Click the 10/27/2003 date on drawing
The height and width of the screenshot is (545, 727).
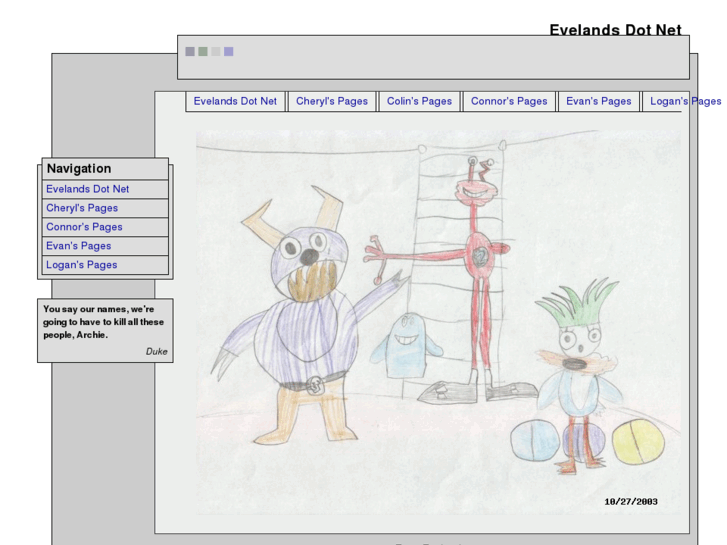(631, 501)
